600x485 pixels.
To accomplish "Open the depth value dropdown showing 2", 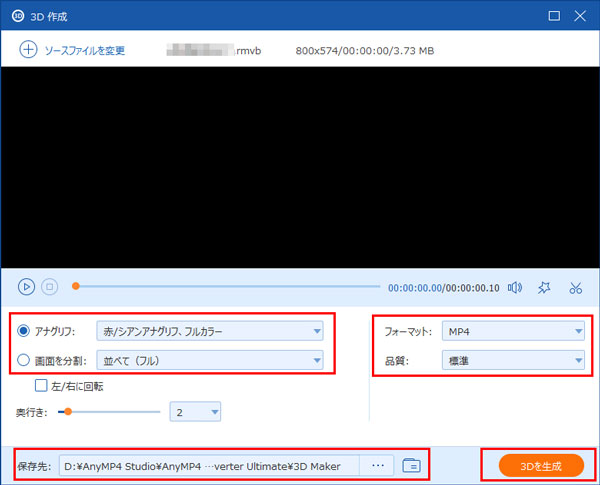I will tap(195, 412).
